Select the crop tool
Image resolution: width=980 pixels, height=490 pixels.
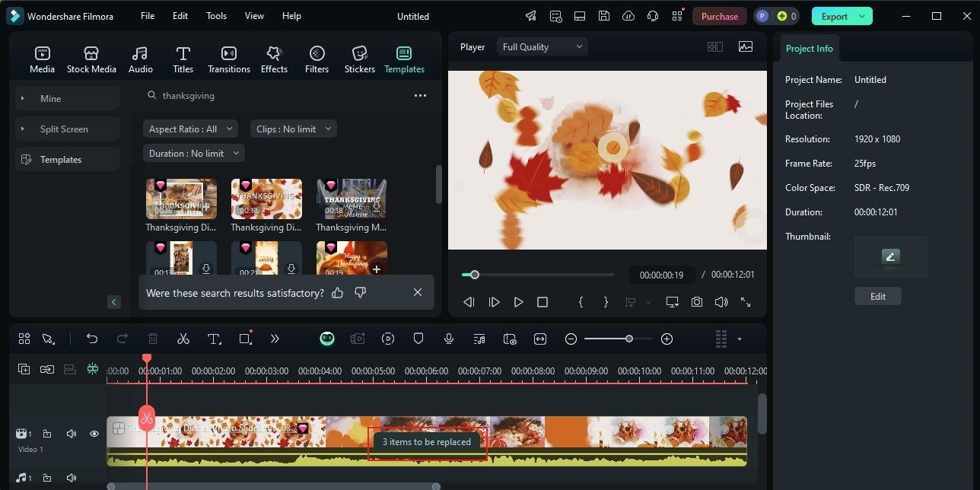[x=245, y=339]
